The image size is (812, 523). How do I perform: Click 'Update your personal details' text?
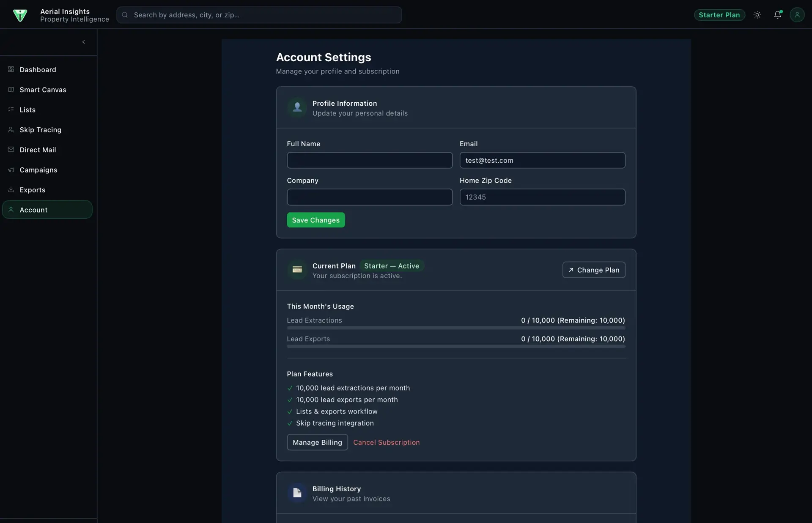[x=360, y=113]
